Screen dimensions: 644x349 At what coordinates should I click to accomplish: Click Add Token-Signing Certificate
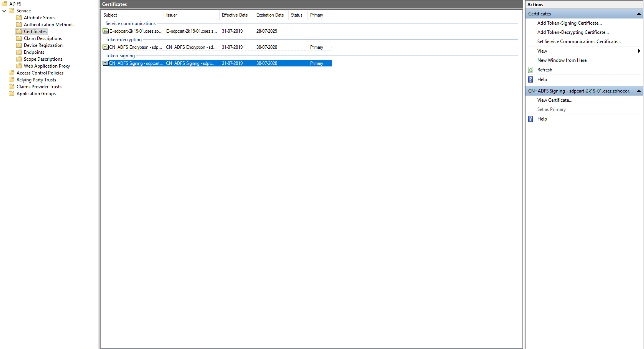[x=569, y=23]
